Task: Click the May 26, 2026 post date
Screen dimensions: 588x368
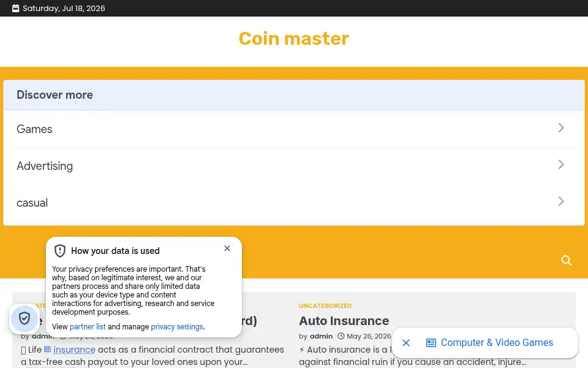Action: [369, 336]
